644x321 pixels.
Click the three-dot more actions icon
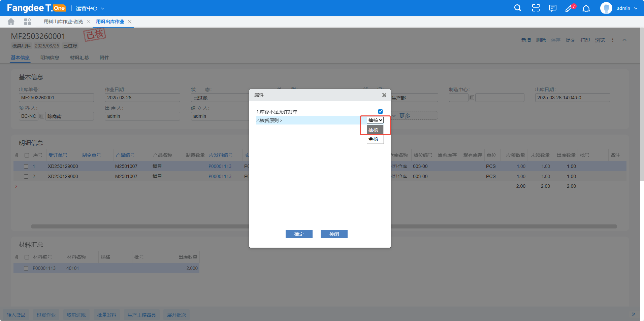click(x=613, y=40)
